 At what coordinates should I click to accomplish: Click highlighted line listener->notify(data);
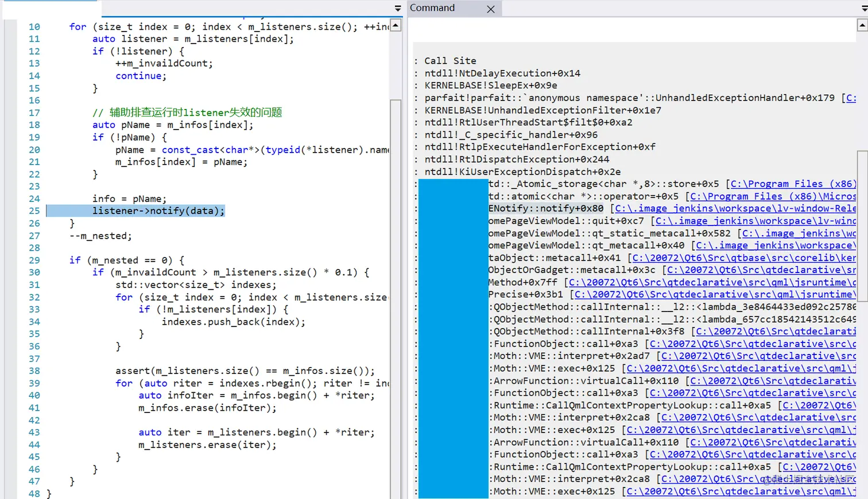coord(158,210)
